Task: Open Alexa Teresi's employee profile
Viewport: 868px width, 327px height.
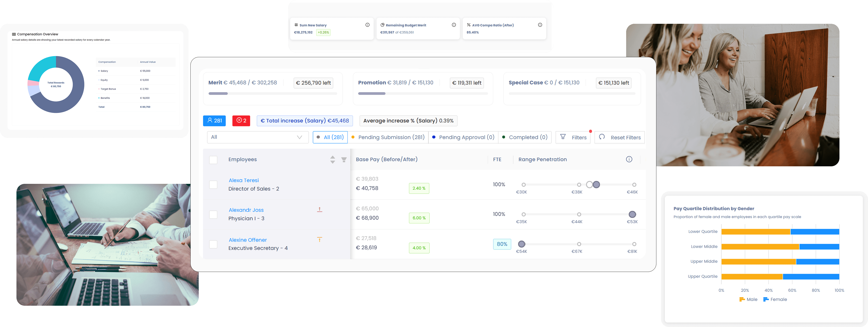Action: pyautogui.click(x=244, y=180)
